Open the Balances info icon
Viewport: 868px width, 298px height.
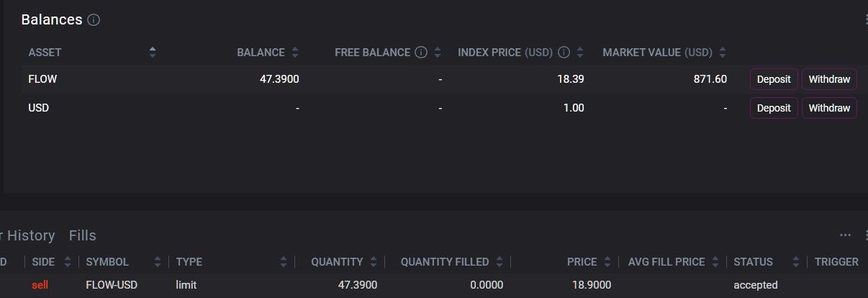pyautogui.click(x=94, y=20)
